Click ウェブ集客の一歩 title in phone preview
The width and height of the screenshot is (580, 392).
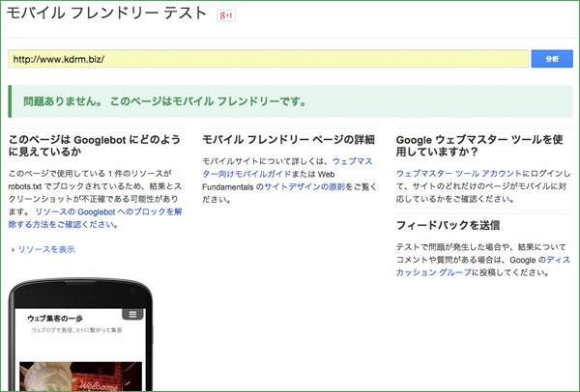point(55,319)
